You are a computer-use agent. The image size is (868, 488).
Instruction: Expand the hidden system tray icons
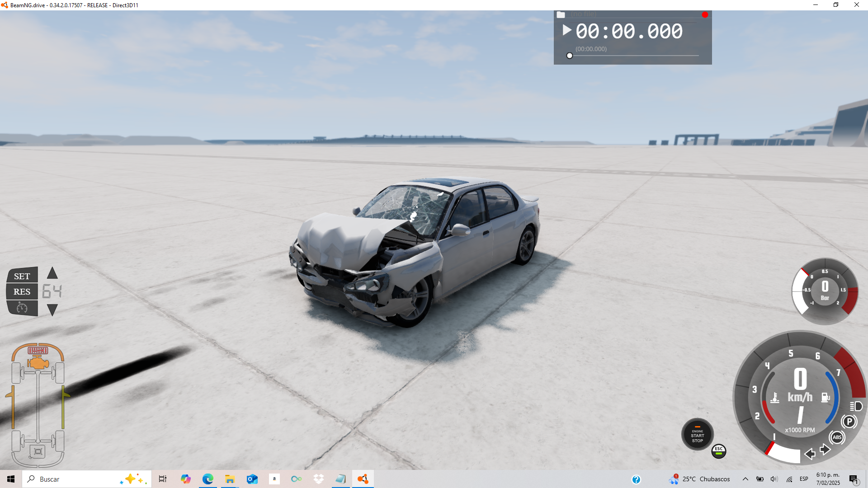[745, 479]
